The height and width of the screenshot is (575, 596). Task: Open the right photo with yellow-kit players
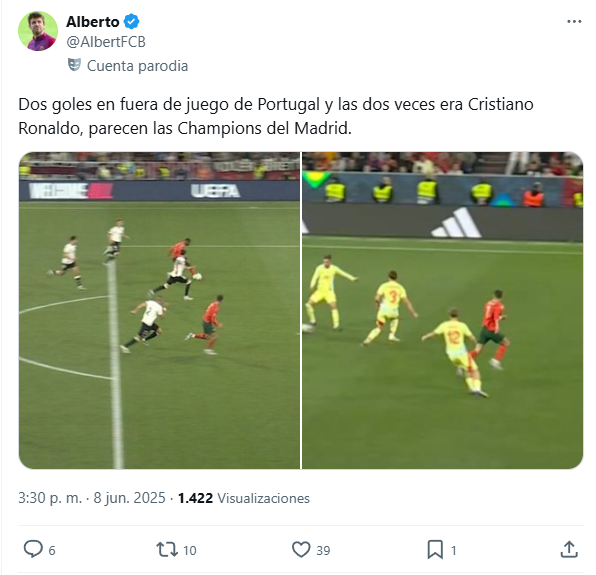pos(442,310)
